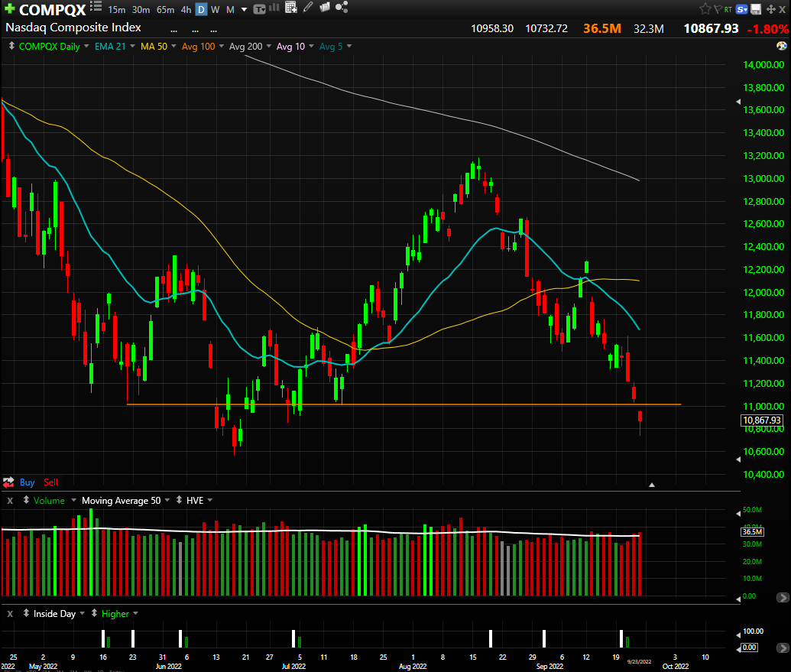Open the HVE indicator dropdown
Screen dimensions: 791x672
(210, 500)
